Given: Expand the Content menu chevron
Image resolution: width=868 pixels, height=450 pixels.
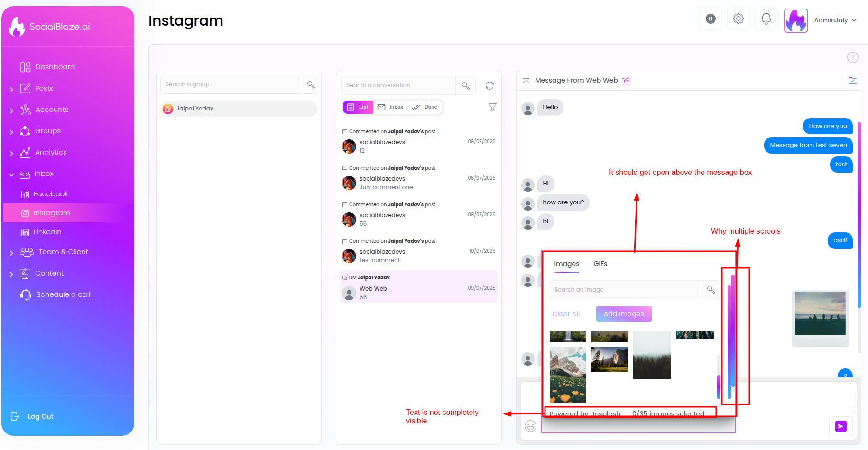Looking at the screenshot, I should tap(11, 274).
